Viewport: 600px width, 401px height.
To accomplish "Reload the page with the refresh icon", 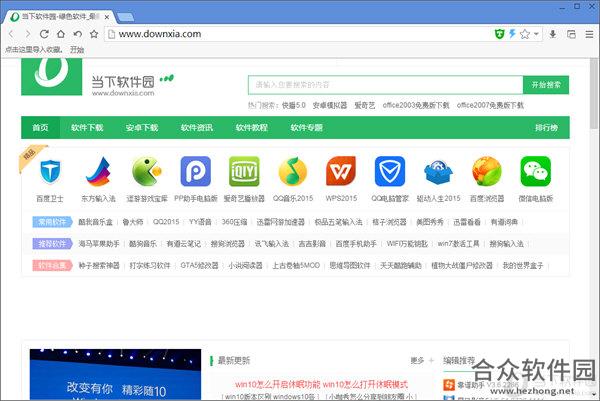I will [x=44, y=34].
